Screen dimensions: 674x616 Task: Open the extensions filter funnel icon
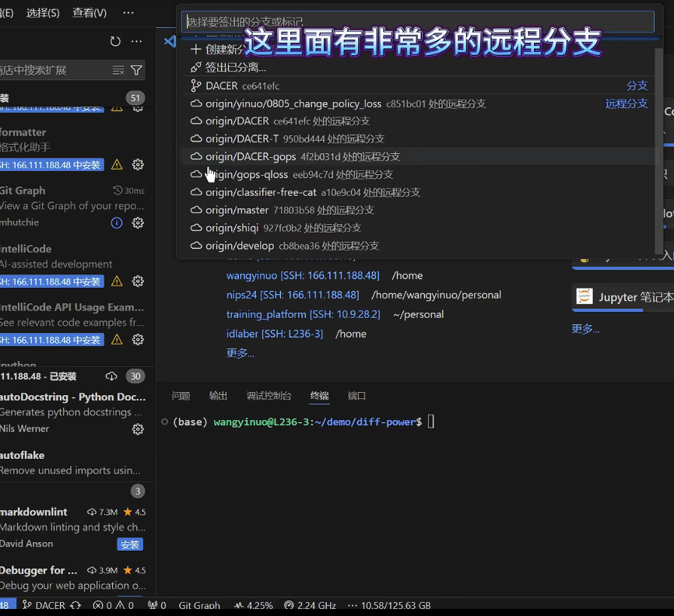tap(137, 70)
